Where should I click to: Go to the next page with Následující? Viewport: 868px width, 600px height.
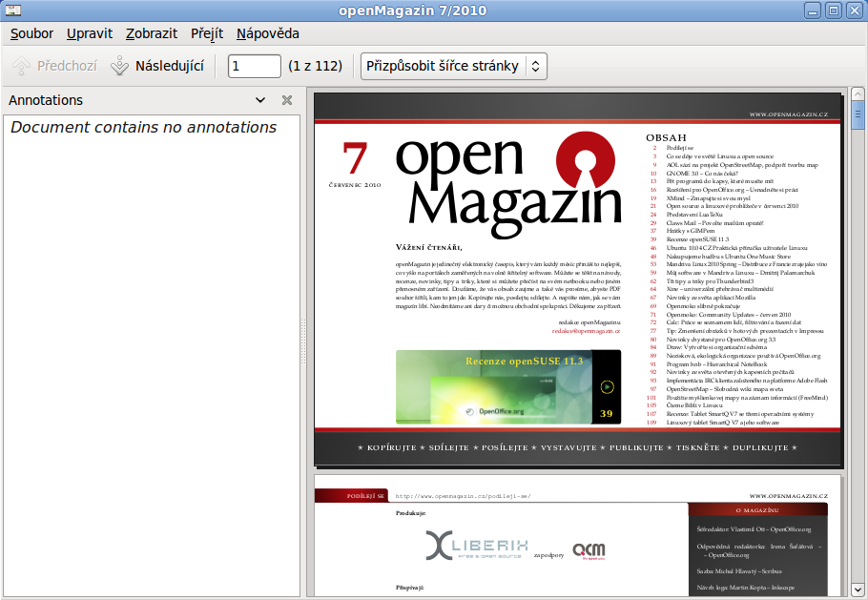157,66
